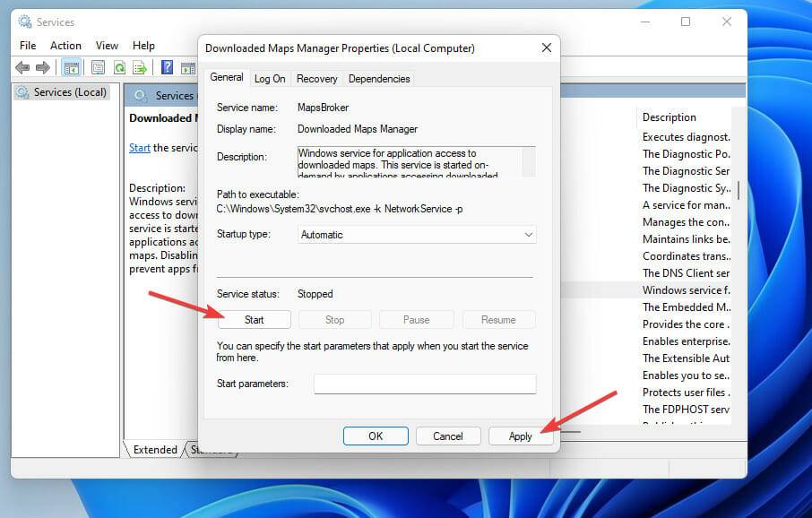Toggle the Show/Hide Action Pane icon
The height and width of the screenshot is (518, 812).
click(x=189, y=67)
